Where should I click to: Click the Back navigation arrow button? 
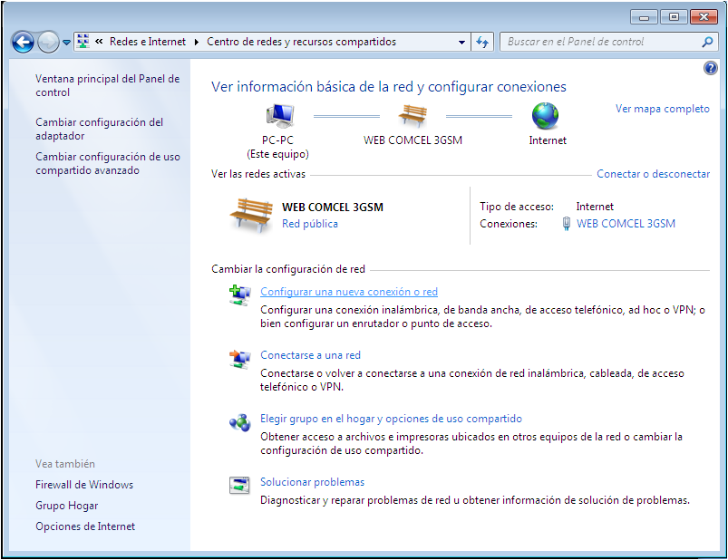tap(23, 43)
